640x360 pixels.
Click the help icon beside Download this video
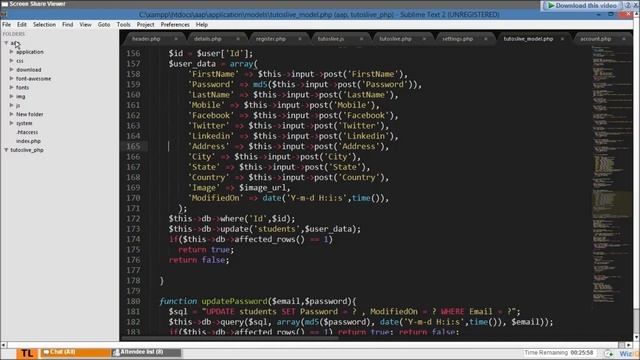click(628, 5)
